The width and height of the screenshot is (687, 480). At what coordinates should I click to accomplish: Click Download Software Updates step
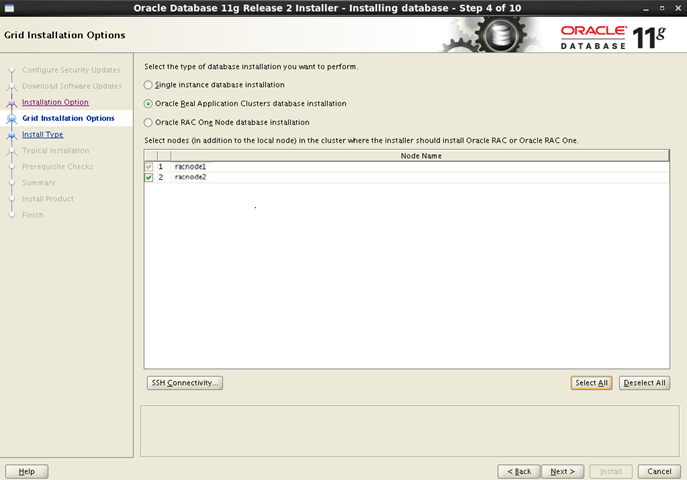click(x=72, y=86)
